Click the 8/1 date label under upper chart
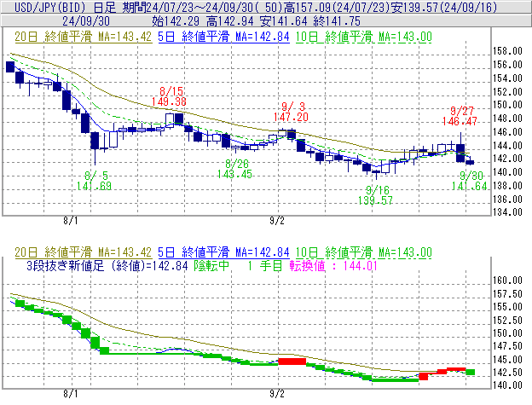The image size is (532, 405). [71, 221]
